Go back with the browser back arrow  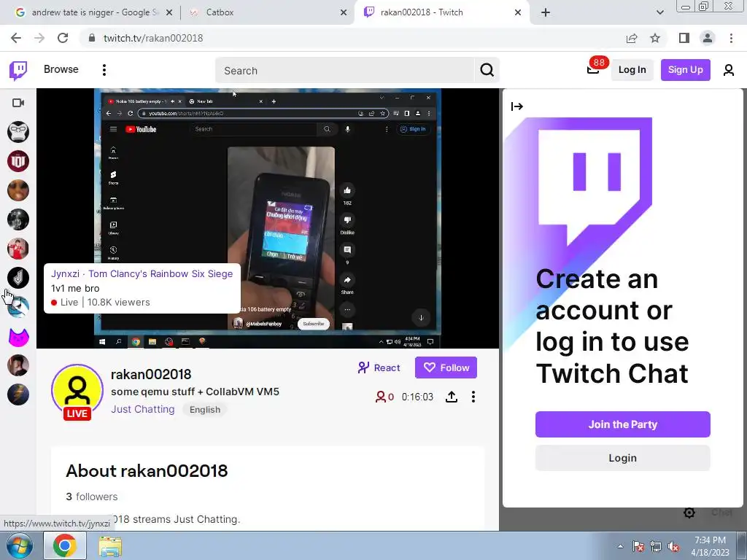pyautogui.click(x=16, y=38)
